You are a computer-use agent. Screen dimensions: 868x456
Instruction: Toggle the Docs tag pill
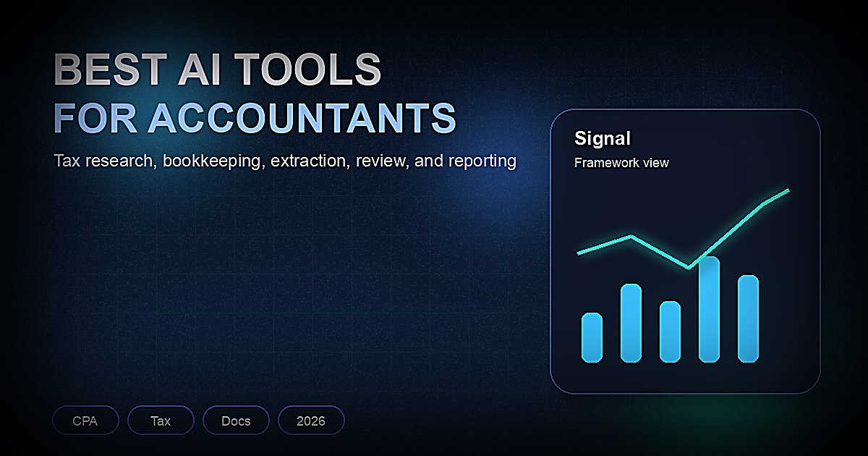point(237,421)
